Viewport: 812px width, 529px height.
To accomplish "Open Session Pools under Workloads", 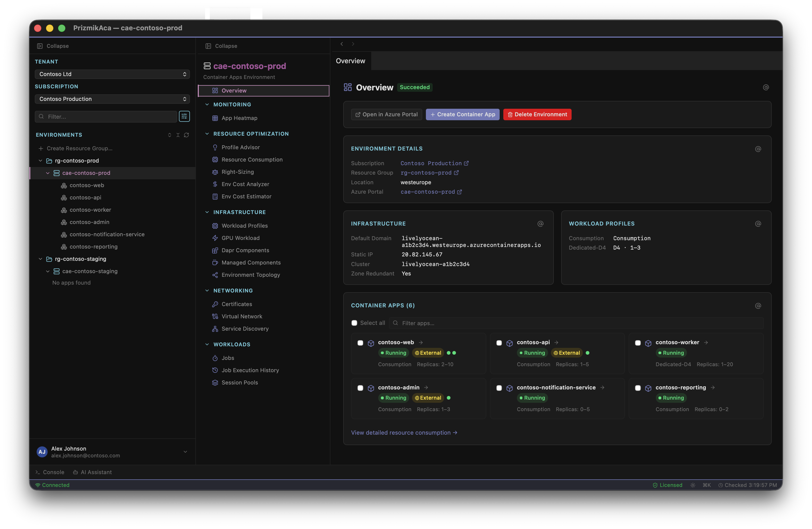I will click(x=240, y=383).
